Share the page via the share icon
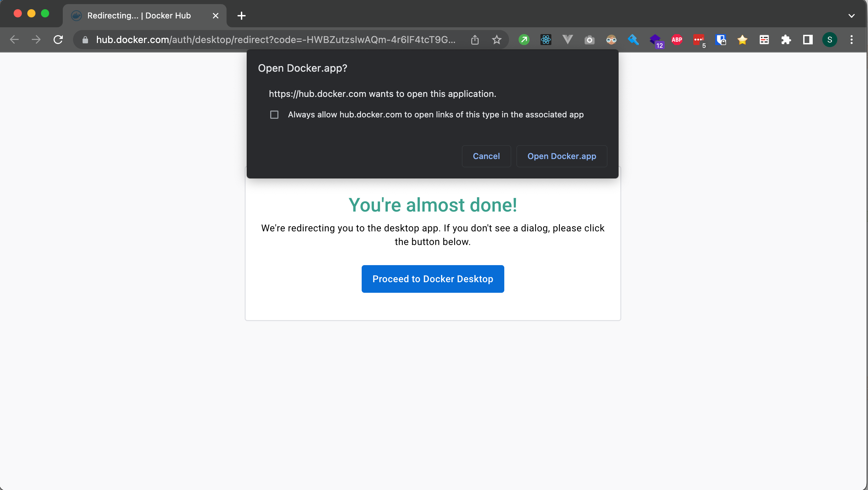Screen dimensions: 868x490 point(474,40)
